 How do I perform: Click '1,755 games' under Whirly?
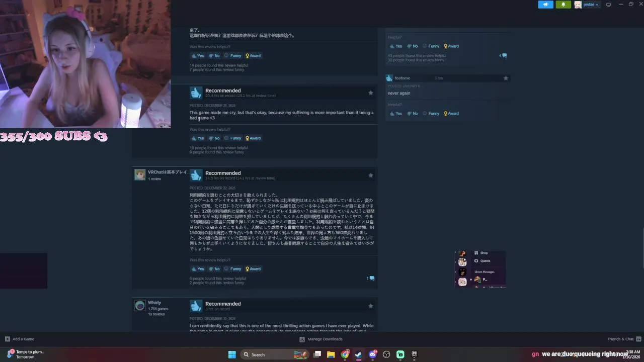click(158, 309)
